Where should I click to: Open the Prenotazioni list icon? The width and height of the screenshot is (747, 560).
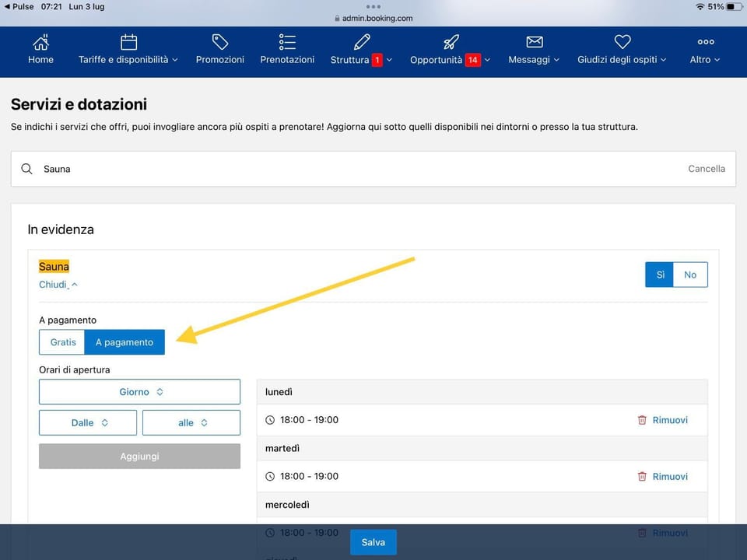[x=287, y=42]
